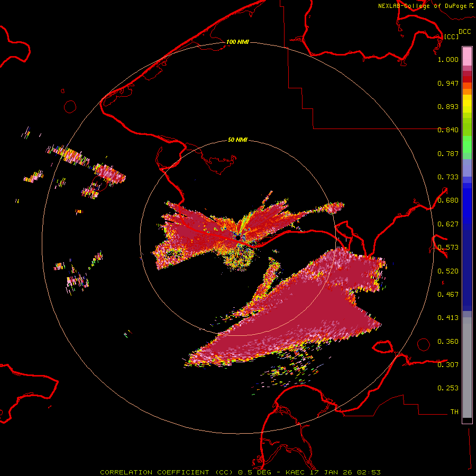Pick the lavender swatch above 0.733
Viewport: 476px width, 476px height.
tap(467, 168)
